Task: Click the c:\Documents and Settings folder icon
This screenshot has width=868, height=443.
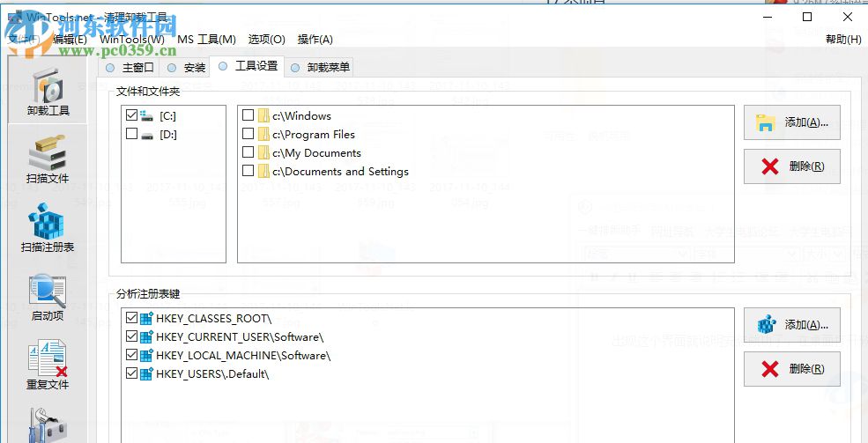Action: click(263, 172)
